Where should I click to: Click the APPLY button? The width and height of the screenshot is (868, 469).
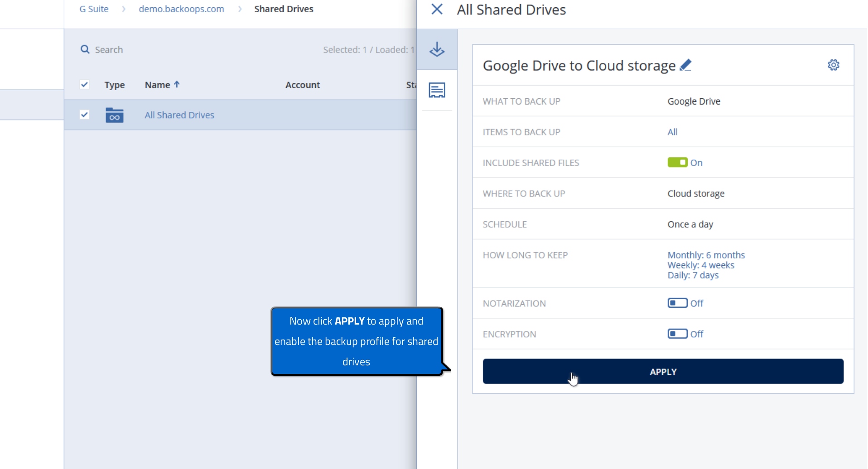(x=663, y=372)
